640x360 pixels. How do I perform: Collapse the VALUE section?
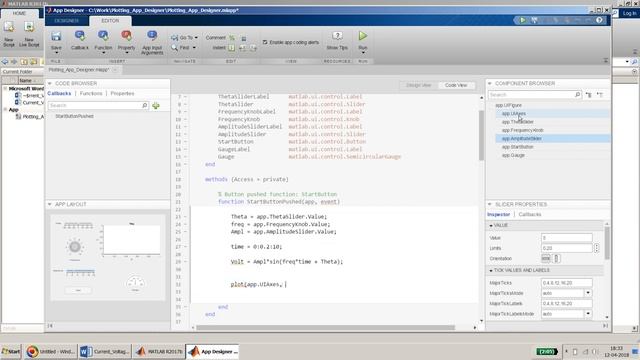click(491, 225)
